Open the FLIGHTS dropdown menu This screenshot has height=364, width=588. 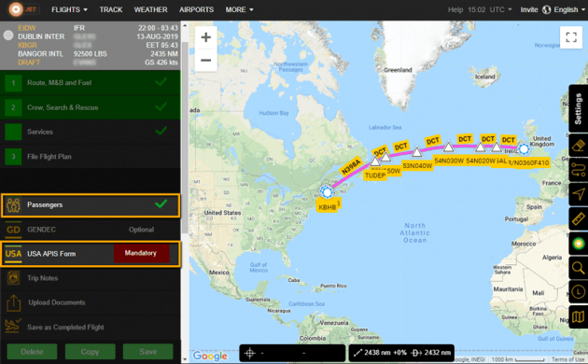click(x=69, y=9)
